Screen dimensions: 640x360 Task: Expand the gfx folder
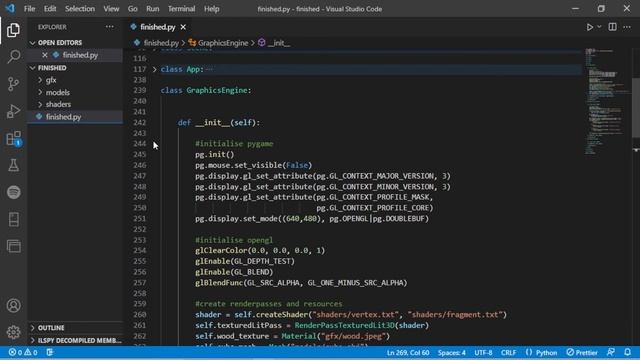tap(51, 80)
